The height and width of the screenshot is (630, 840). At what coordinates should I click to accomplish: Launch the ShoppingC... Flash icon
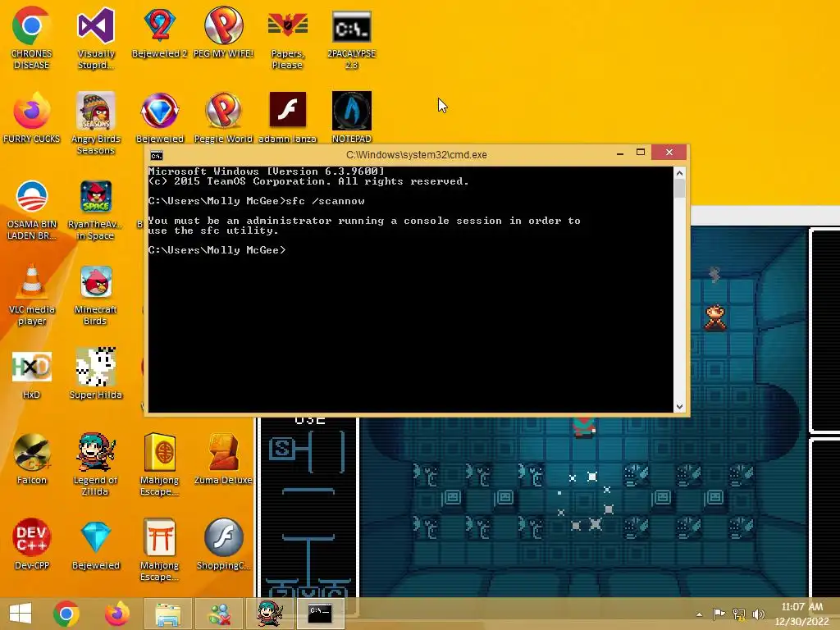tap(223, 544)
